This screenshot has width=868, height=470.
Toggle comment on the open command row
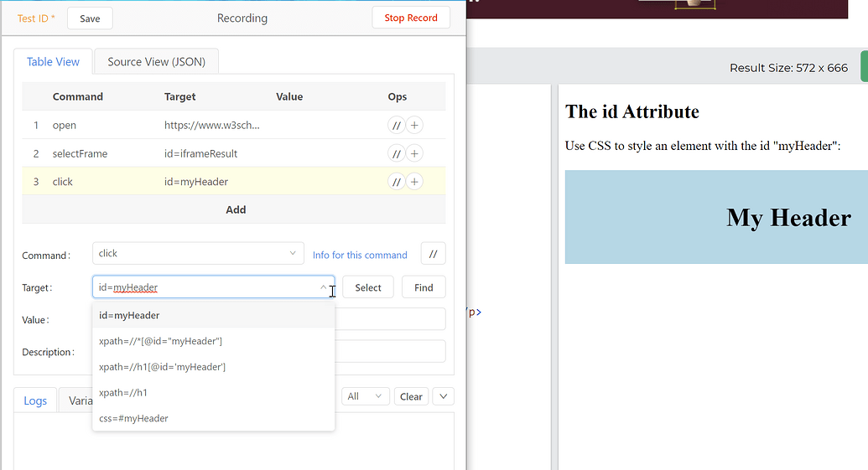[397, 125]
